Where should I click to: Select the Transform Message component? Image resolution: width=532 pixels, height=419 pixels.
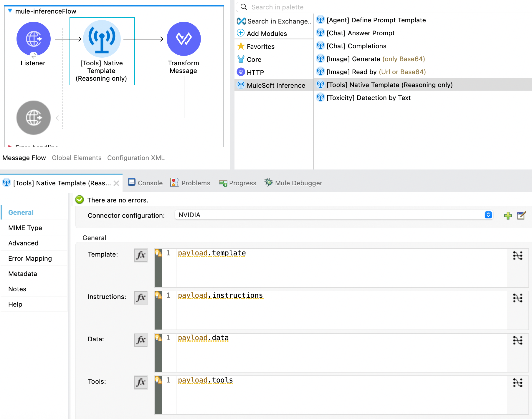184,39
